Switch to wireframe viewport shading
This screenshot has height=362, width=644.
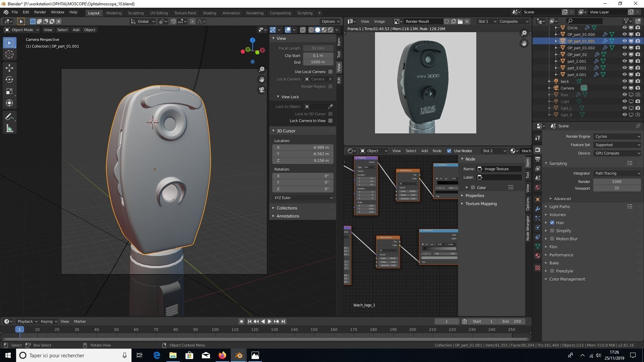[x=311, y=30]
